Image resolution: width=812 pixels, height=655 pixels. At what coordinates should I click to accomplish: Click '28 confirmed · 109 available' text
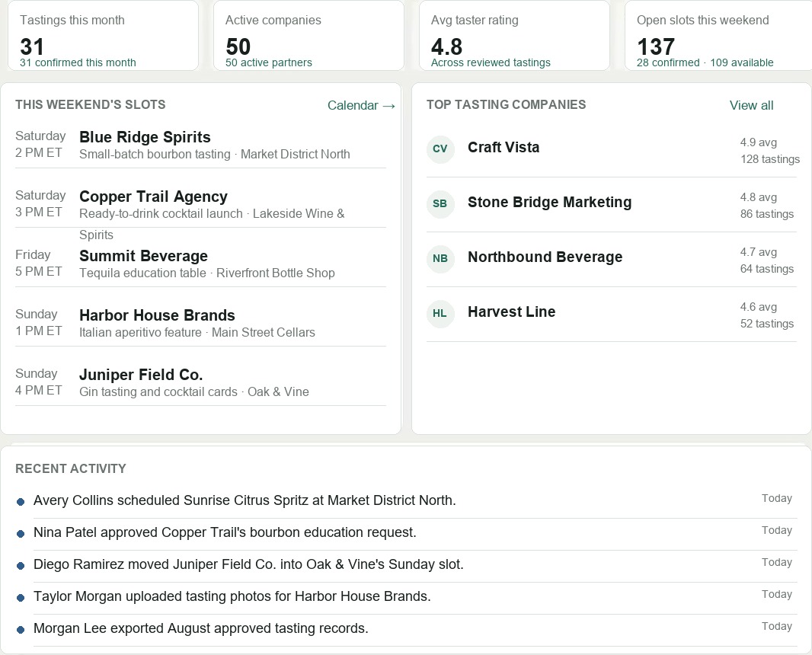tap(705, 62)
